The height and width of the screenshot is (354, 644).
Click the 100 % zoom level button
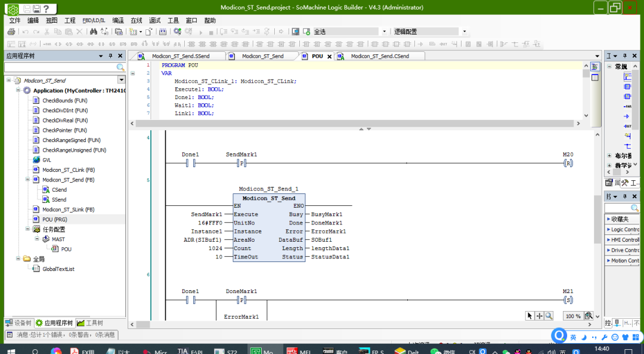573,316
